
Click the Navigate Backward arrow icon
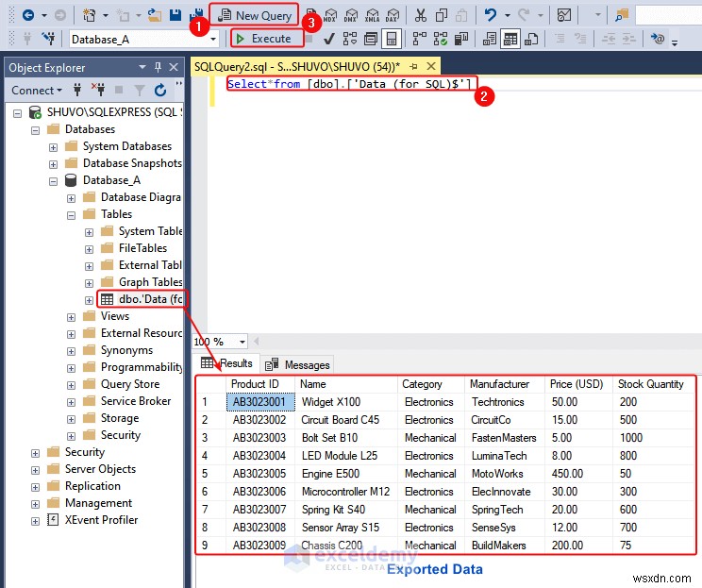[28, 16]
